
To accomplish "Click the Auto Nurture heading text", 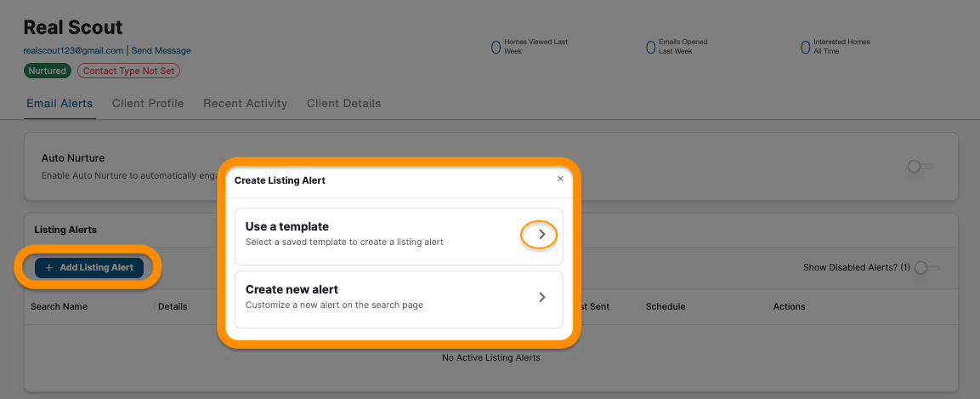I will pos(73,157).
